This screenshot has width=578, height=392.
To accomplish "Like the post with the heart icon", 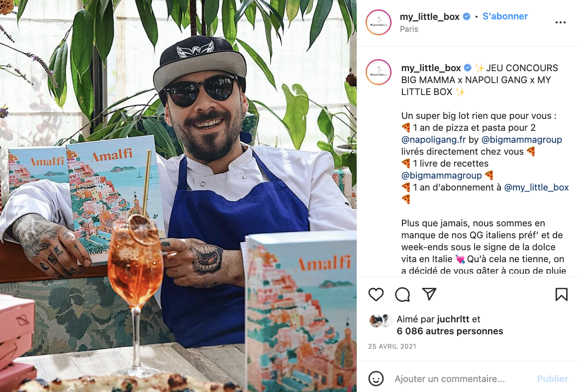I will [x=376, y=294].
